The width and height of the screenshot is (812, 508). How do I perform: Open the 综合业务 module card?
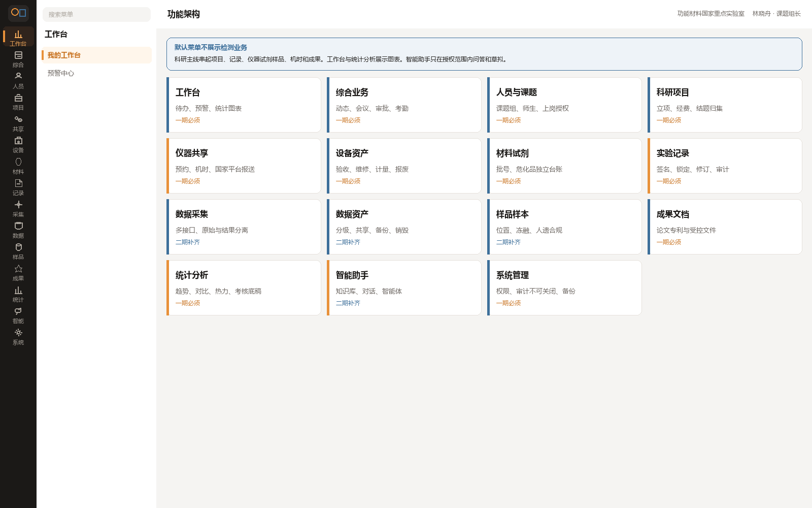tap(404, 105)
